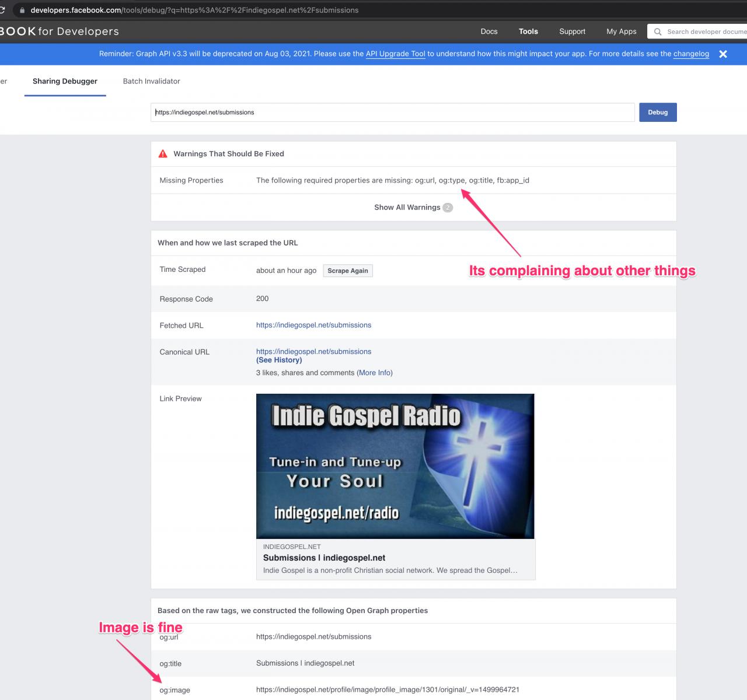Select the Sharing Debugger tab

pos(65,81)
